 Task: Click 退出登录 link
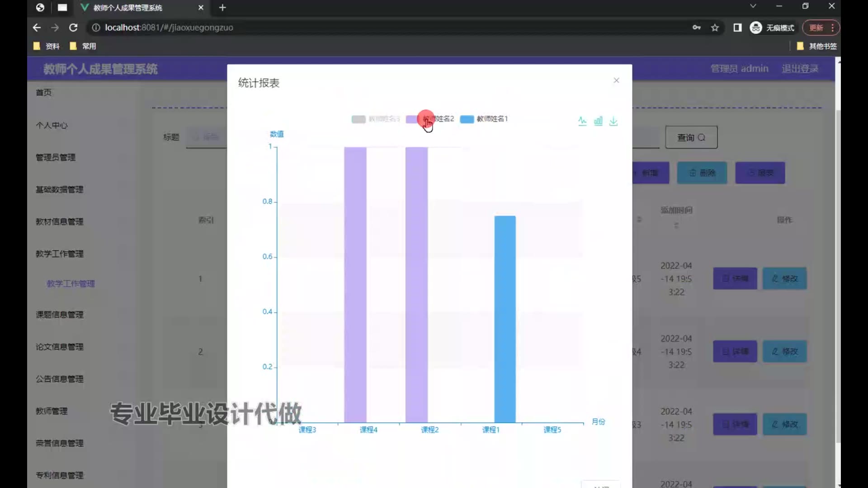(800, 69)
